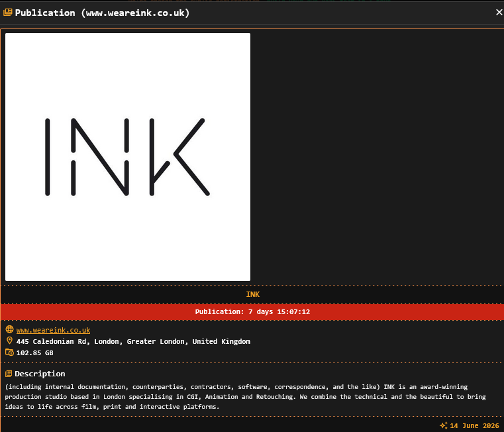Click the description paragraph about INK studio
Screen dimensions: 504x432
tap(245, 397)
